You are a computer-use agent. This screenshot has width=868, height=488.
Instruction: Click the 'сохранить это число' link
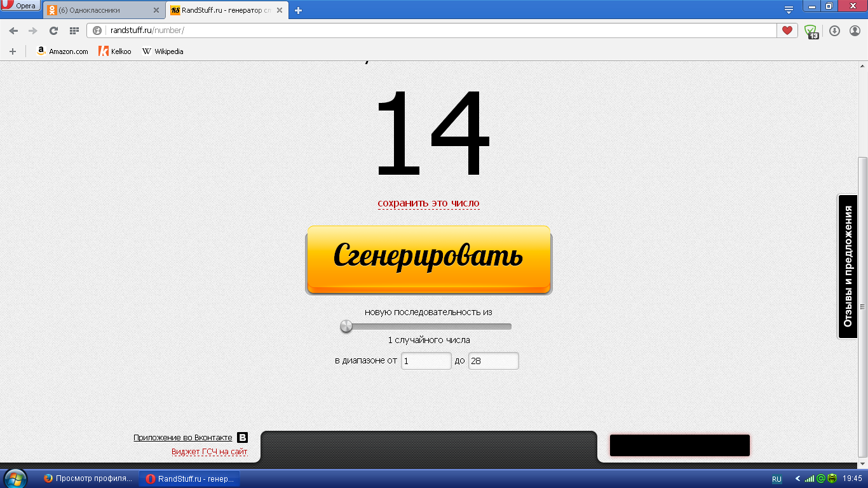(x=428, y=203)
